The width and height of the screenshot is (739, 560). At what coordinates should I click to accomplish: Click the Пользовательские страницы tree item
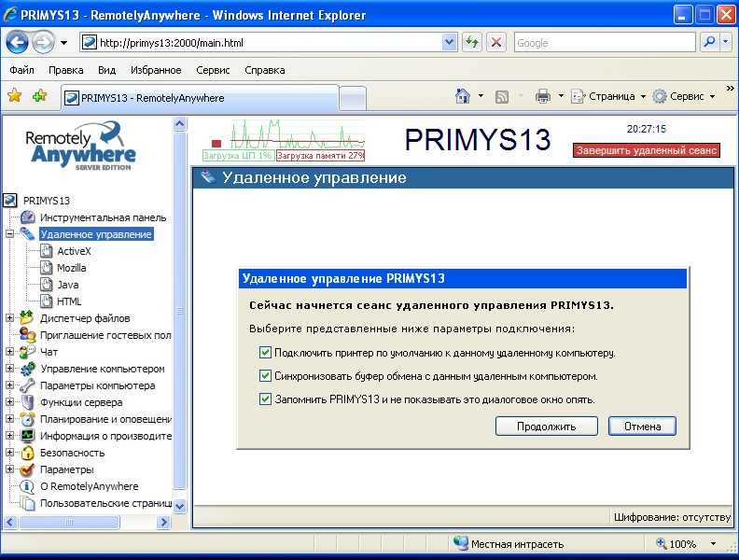105,503
